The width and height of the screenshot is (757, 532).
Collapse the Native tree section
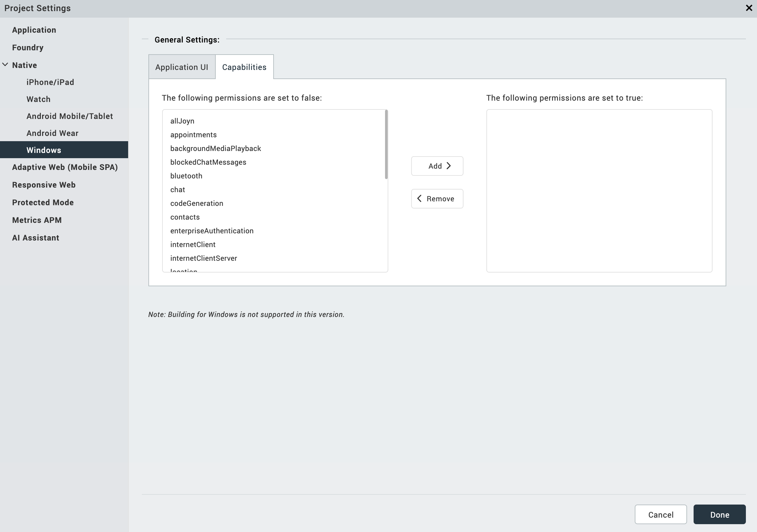click(x=5, y=65)
